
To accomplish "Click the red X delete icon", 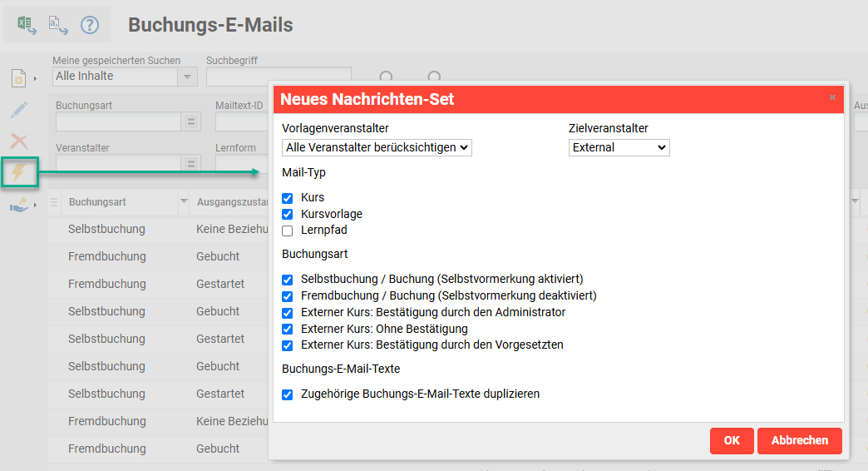I will [19, 141].
